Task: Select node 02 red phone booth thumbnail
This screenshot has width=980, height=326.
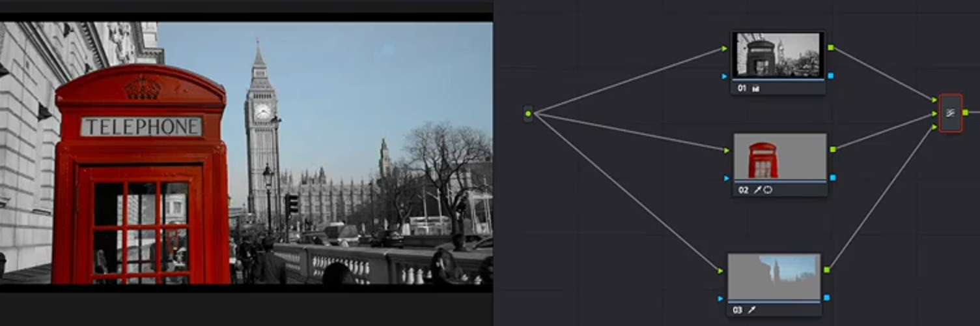Action: pos(780,157)
